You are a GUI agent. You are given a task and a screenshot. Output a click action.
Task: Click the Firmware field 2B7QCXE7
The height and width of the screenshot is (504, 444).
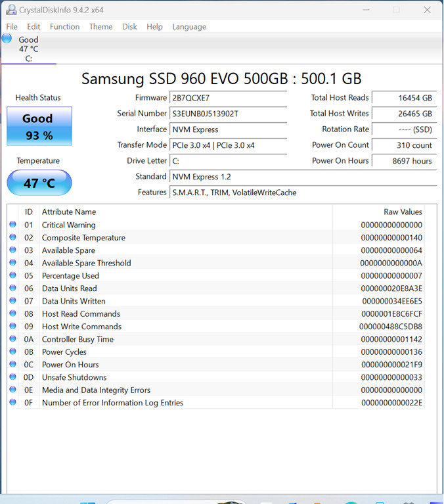228,98
